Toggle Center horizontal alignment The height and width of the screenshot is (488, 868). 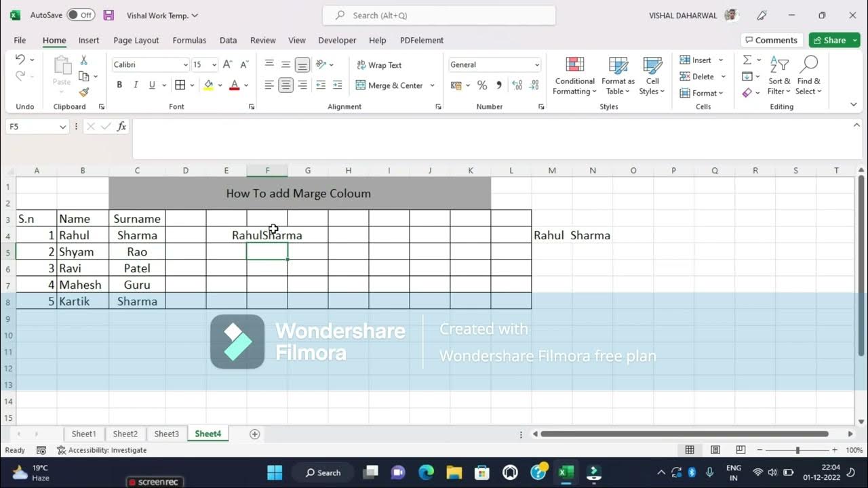pyautogui.click(x=285, y=85)
